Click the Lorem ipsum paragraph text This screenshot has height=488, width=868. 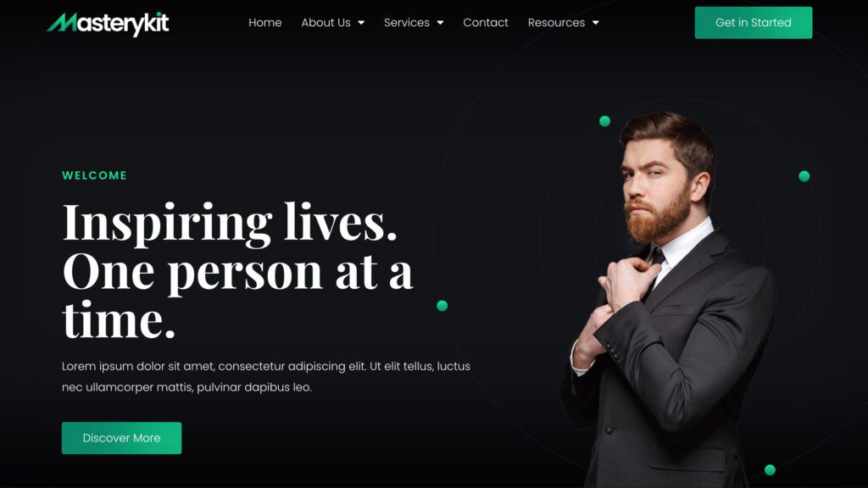(266, 377)
